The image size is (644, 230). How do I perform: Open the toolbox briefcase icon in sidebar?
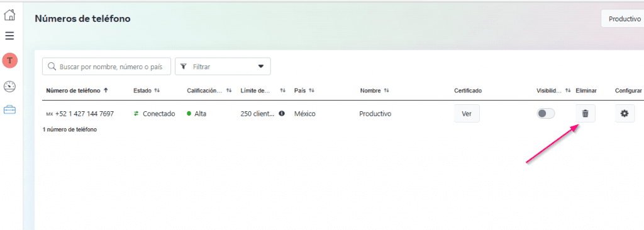[9, 110]
